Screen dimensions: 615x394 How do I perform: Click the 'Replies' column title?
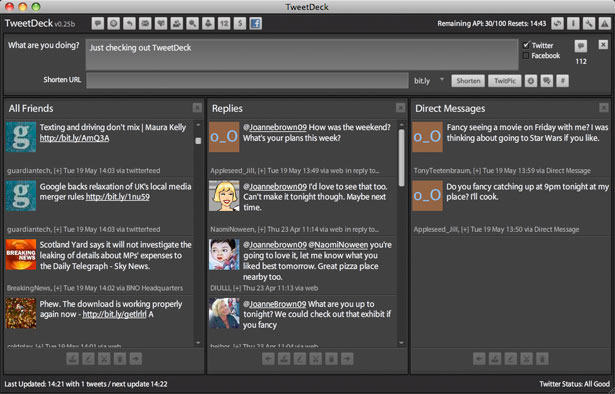click(x=227, y=109)
